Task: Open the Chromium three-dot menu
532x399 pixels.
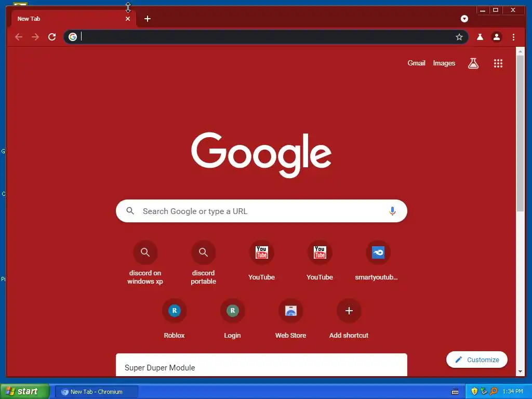Action: [513, 37]
